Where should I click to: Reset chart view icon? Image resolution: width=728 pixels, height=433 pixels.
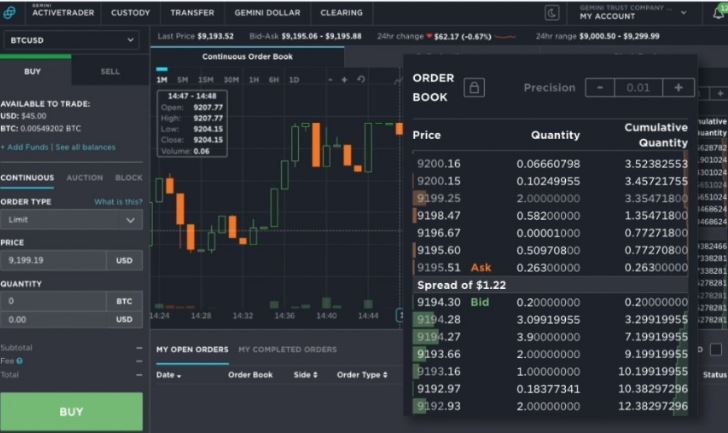click(361, 80)
